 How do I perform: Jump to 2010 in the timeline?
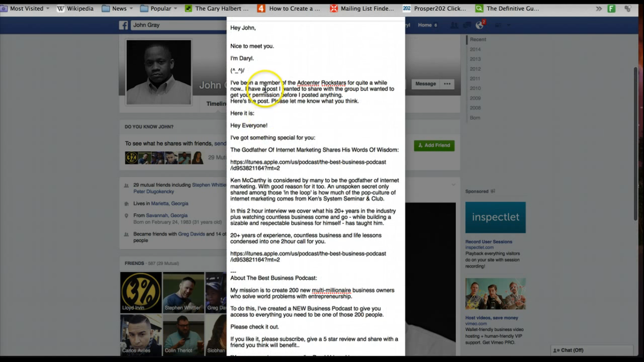click(475, 89)
